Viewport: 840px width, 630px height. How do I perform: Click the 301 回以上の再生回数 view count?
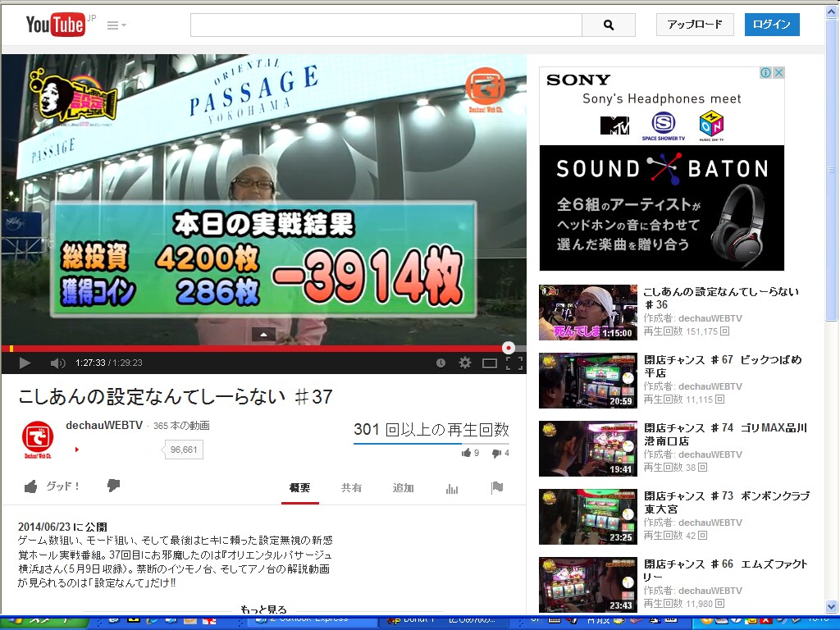[431, 430]
